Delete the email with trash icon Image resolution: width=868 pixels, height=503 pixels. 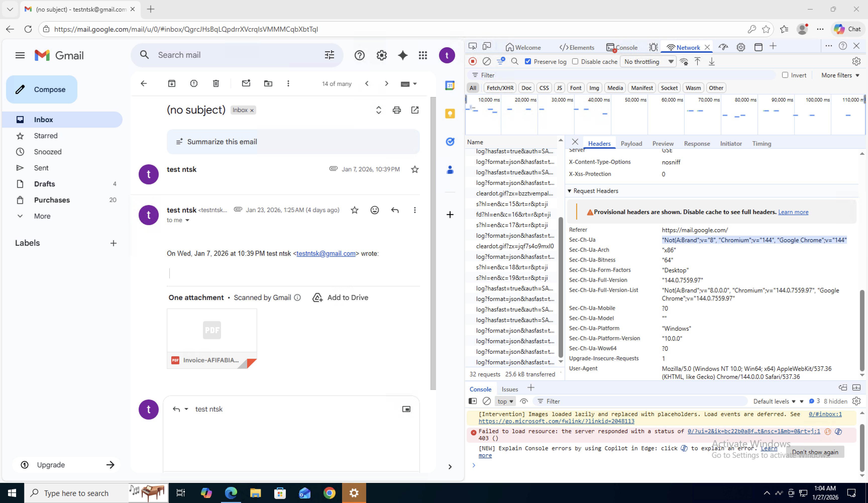[x=216, y=83]
